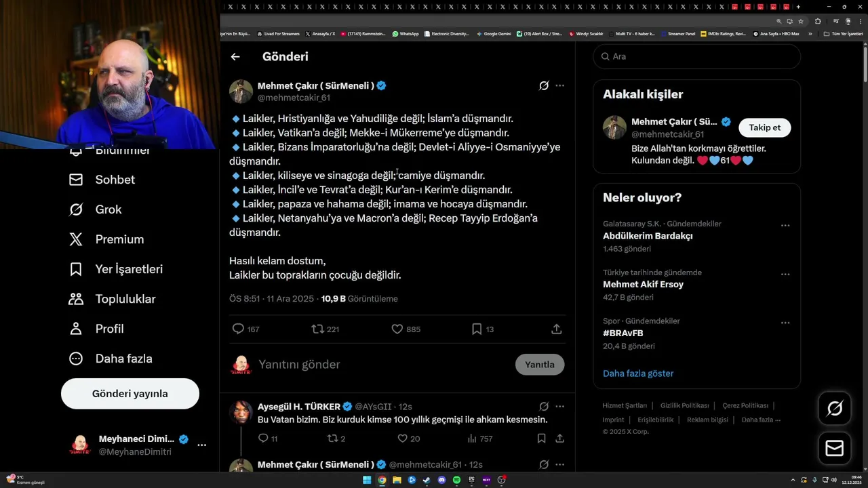This screenshot has height=488, width=868.
Task: Open Grok action on Ayşegül's reply
Action: pyautogui.click(x=544, y=407)
